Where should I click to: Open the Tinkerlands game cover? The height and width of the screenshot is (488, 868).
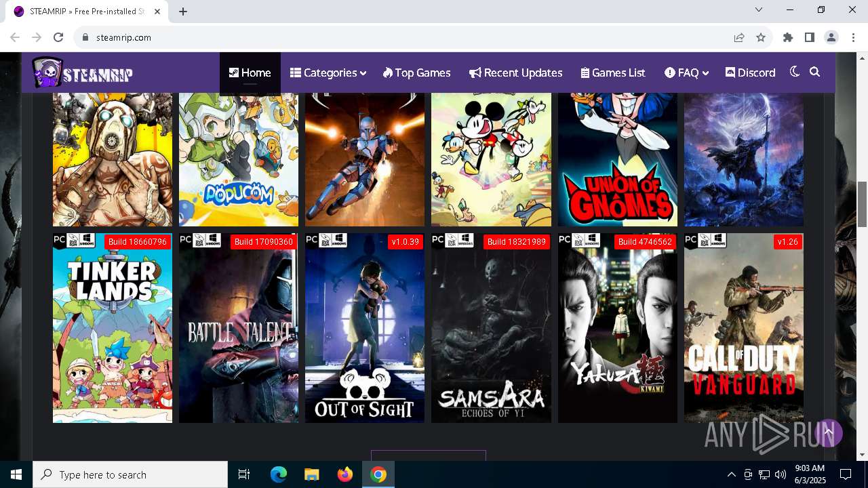[x=113, y=328]
